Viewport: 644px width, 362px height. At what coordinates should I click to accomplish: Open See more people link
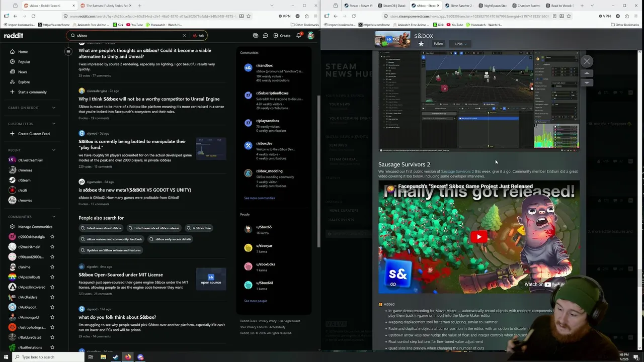[x=256, y=301]
